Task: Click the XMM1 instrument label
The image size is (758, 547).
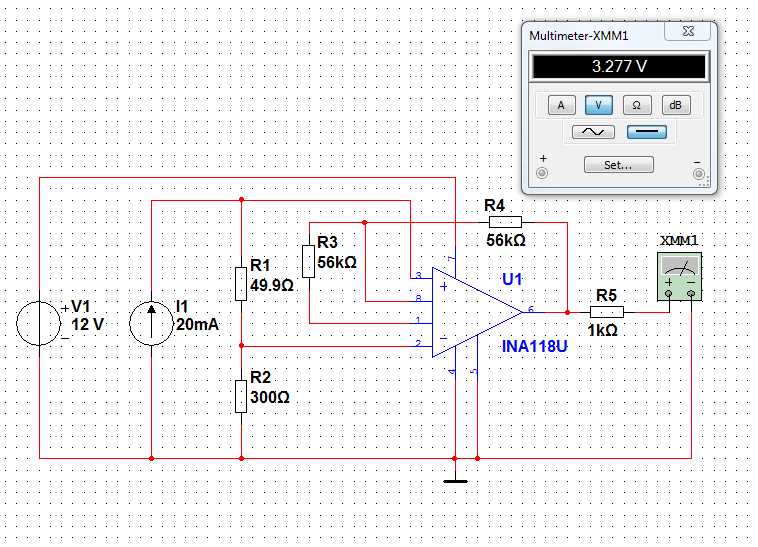Action: click(x=679, y=240)
